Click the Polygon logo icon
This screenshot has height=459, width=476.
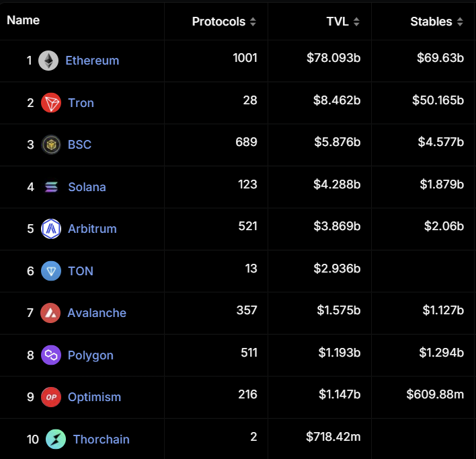click(51, 355)
